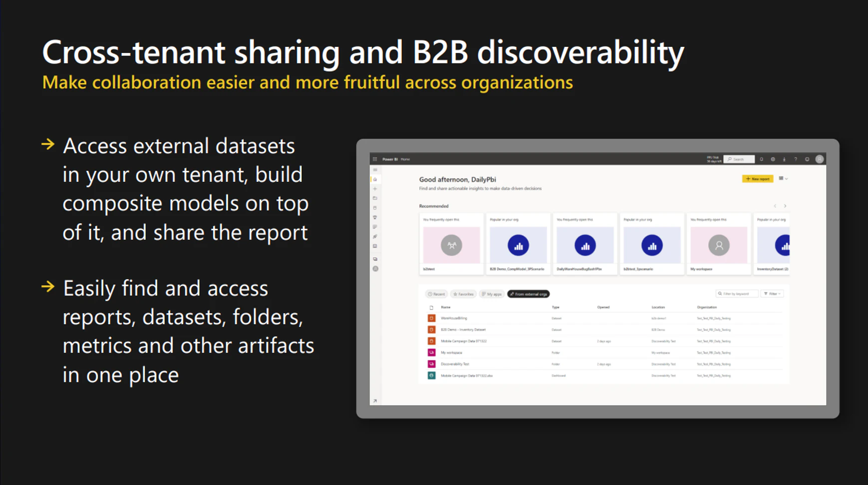The height and width of the screenshot is (485, 868).
Task: Show previous recommended items with left chevron
Action: (775, 206)
